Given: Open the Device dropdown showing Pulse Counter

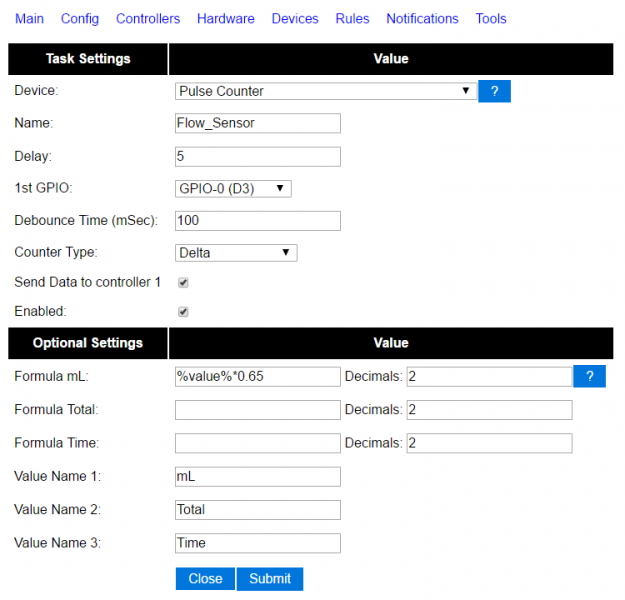Looking at the screenshot, I should 326,91.
